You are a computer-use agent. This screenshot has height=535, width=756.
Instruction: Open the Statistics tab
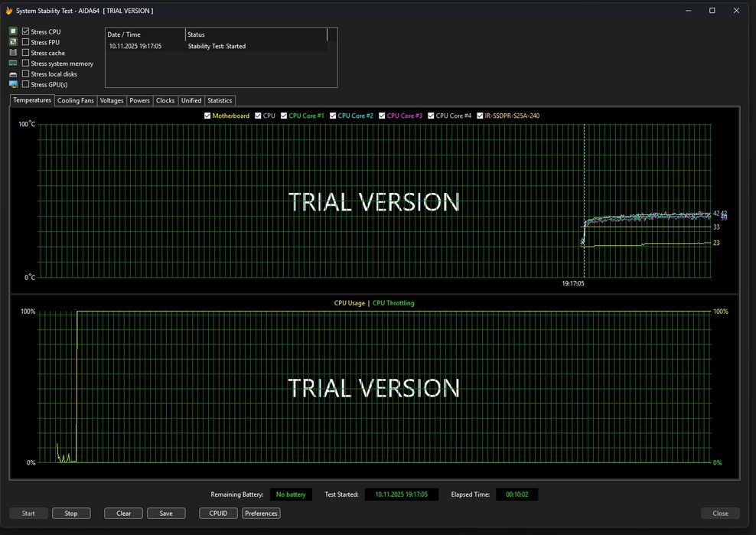pyautogui.click(x=220, y=100)
